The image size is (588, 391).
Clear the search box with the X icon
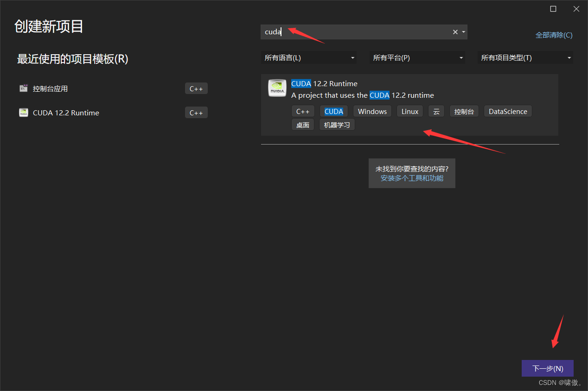(x=455, y=32)
